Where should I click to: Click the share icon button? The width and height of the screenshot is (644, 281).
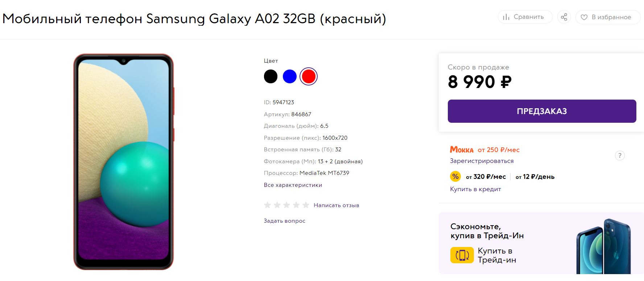click(564, 17)
